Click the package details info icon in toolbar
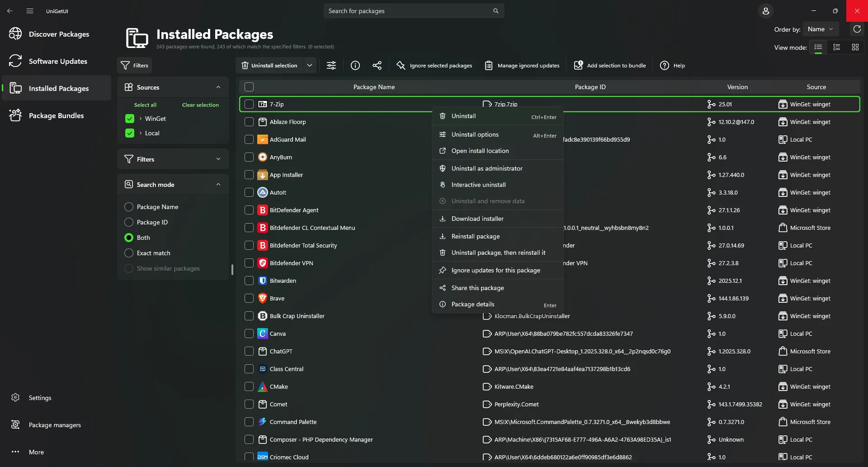Viewport: 868px width, 467px height. 355,66
